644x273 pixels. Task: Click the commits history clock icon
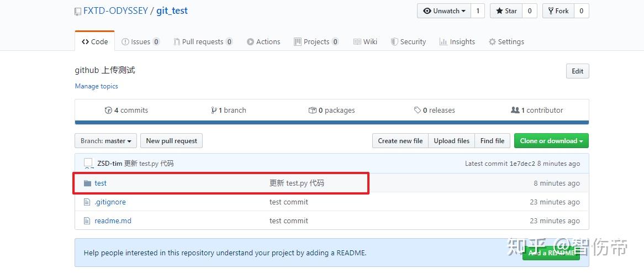[108, 111]
